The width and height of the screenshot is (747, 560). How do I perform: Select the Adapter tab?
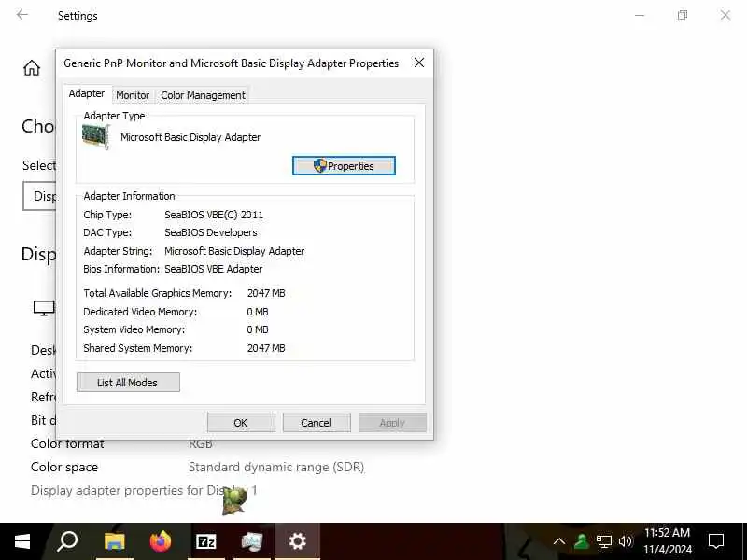(x=87, y=93)
